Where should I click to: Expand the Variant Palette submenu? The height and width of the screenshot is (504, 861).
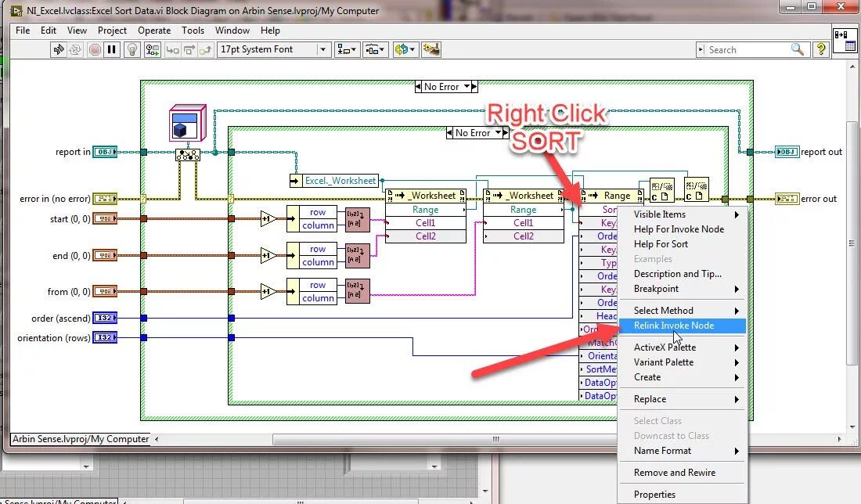[682, 362]
